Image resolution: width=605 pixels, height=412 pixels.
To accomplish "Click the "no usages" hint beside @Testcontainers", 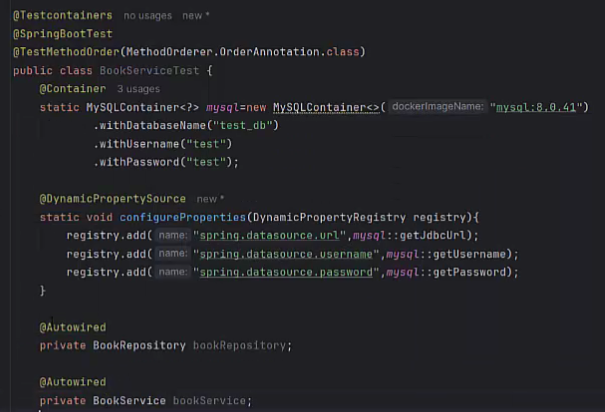I will 148,16.
